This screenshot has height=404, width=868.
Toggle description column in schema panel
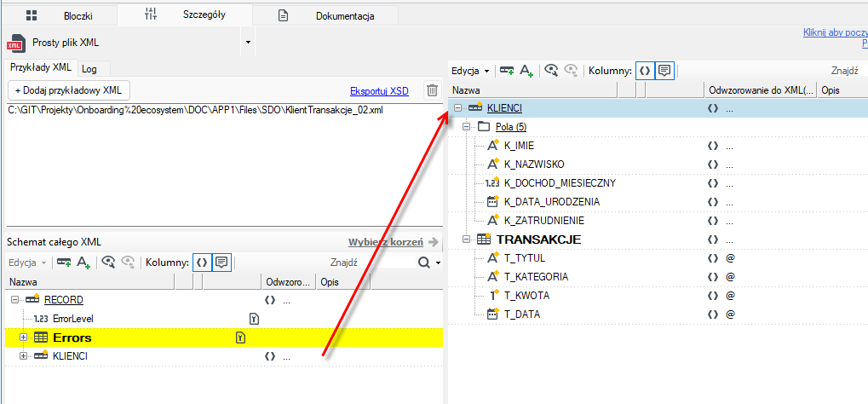pos(221,263)
